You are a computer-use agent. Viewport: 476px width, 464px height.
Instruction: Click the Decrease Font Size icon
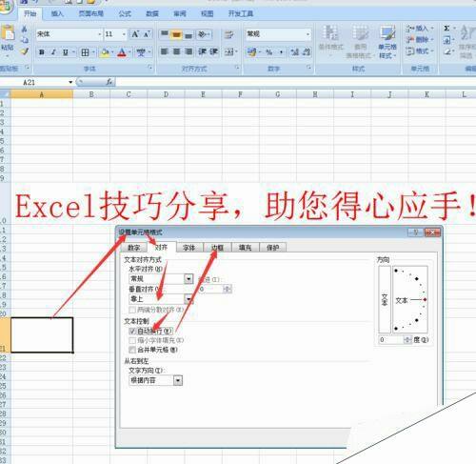[147, 34]
